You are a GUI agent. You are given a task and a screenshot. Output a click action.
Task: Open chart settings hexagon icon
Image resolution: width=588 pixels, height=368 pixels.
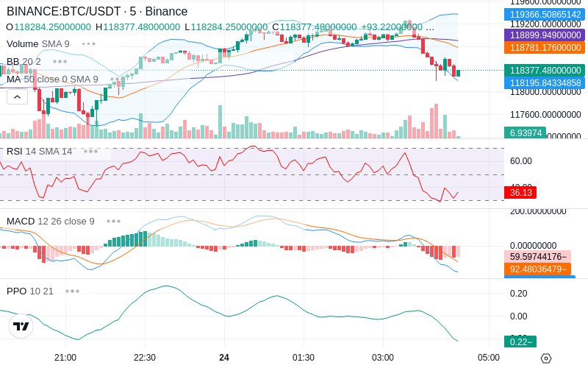coord(545,358)
